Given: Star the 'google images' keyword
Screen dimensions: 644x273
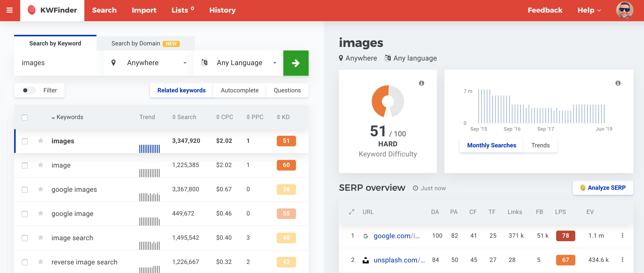Looking at the screenshot, I should [41, 189].
